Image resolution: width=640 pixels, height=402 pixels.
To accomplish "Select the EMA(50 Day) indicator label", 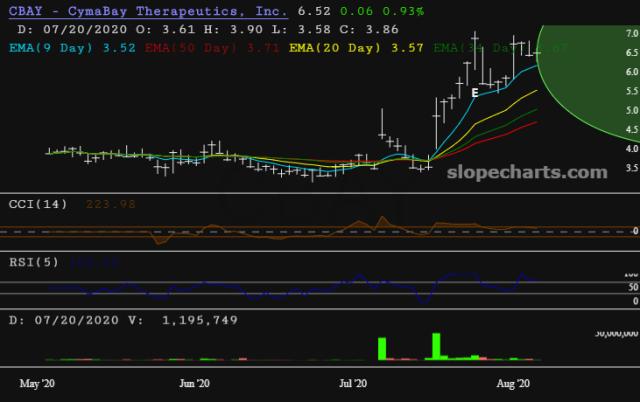I will pyautogui.click(x=196, y=46).
